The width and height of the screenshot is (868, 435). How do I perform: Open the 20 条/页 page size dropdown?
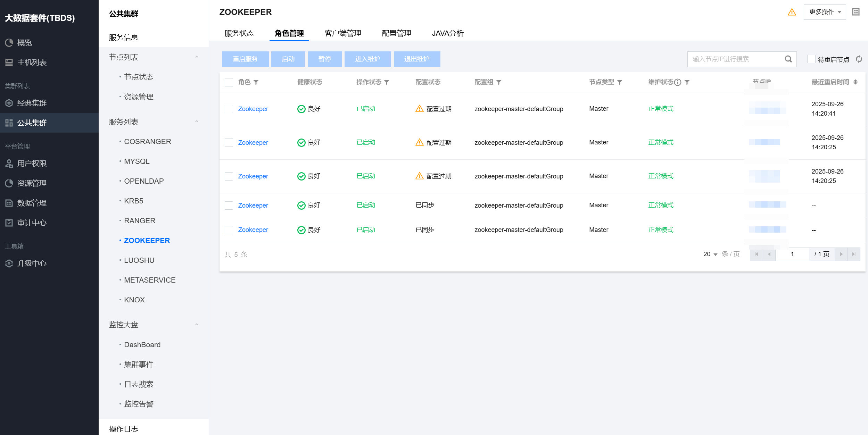[710, 254]
